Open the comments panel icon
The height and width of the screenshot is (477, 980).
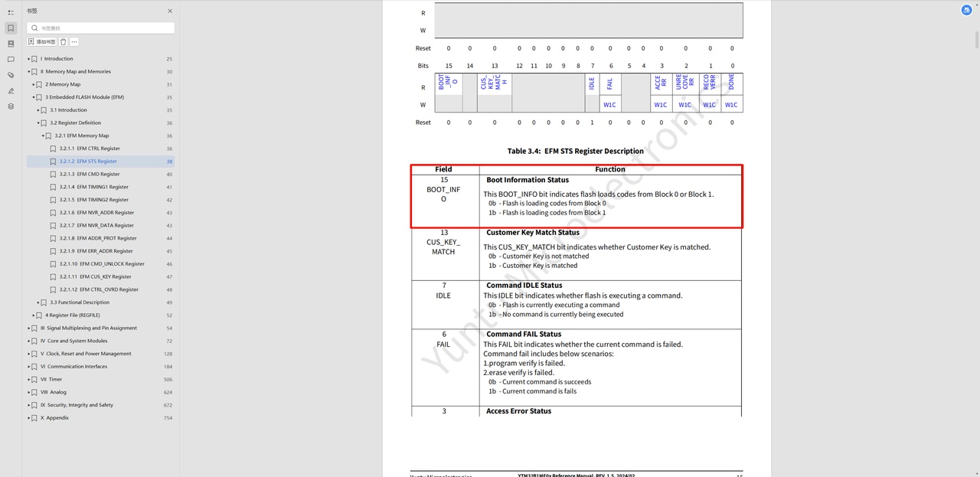[11, 59]
